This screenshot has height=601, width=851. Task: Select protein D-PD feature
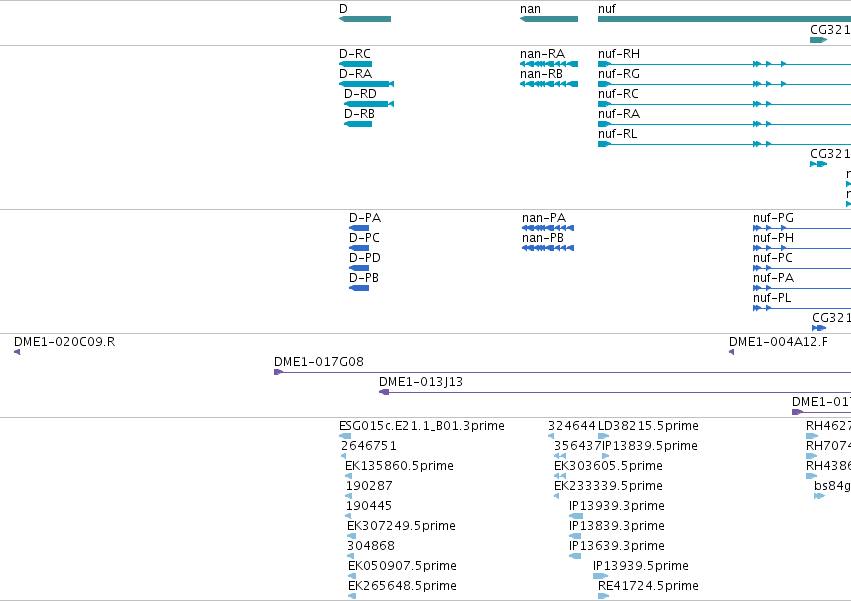359,268
